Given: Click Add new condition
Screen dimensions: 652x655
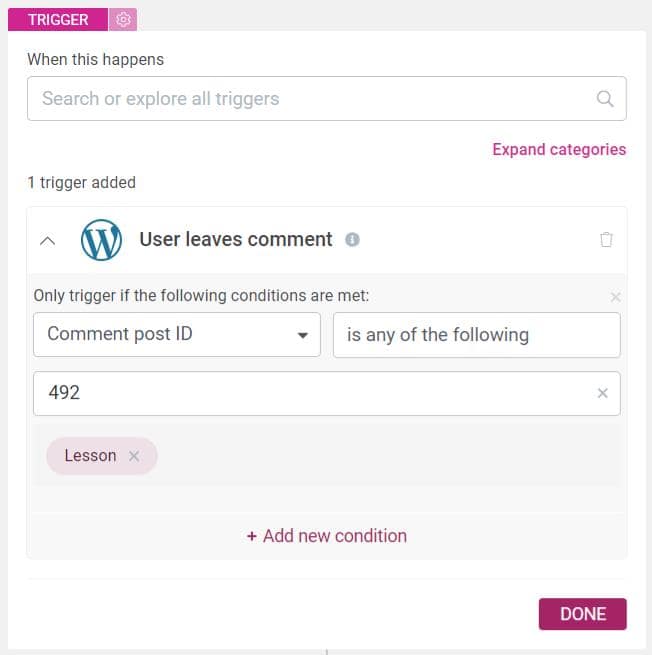Looking at the screenshot, I should 327,536.
